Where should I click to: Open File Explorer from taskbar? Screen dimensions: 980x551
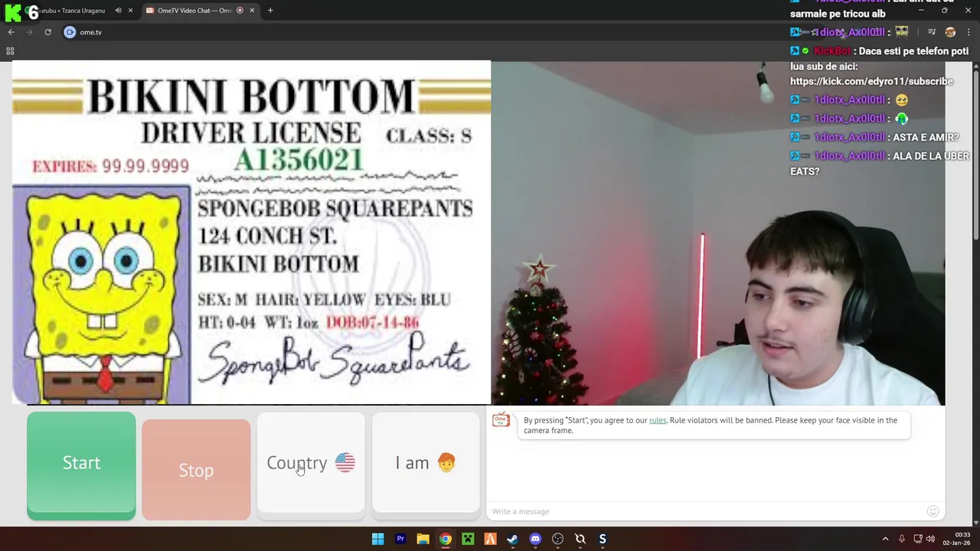423,539
